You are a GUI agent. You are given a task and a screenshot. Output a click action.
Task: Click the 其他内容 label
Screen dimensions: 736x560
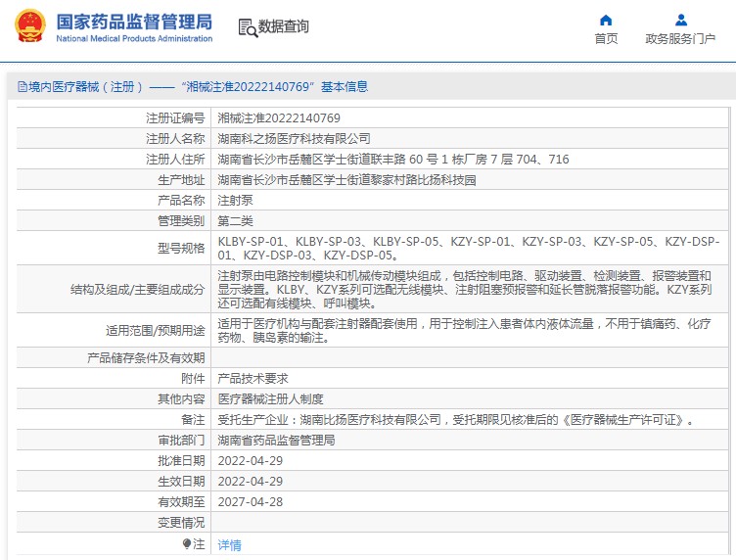[x=181, y=399]
